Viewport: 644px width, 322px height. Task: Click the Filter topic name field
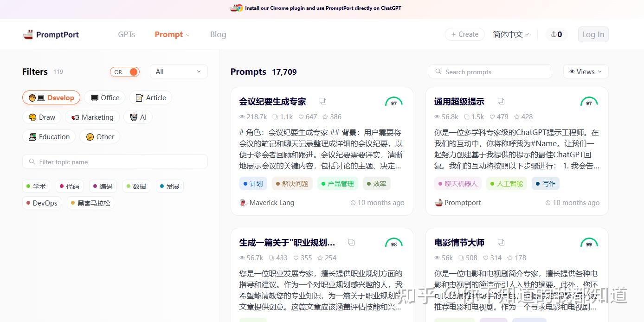click(x=115, y=162)
